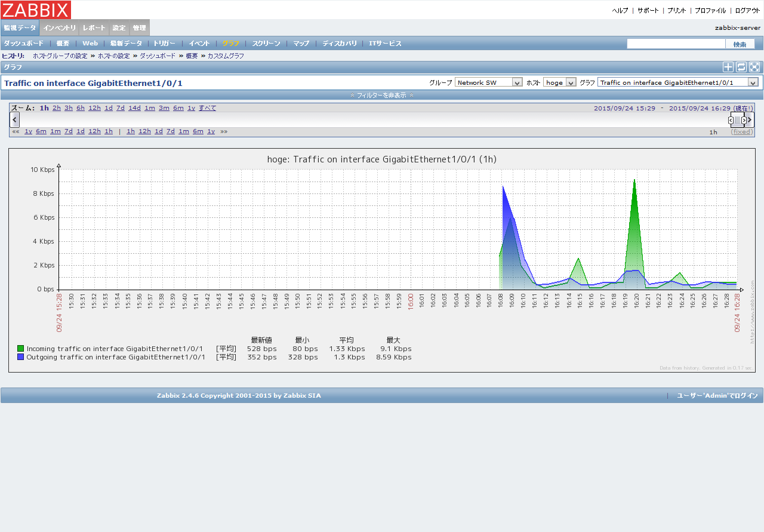
Task: Jump forward using the »» double arrow
Action: [x=223, y=131]
